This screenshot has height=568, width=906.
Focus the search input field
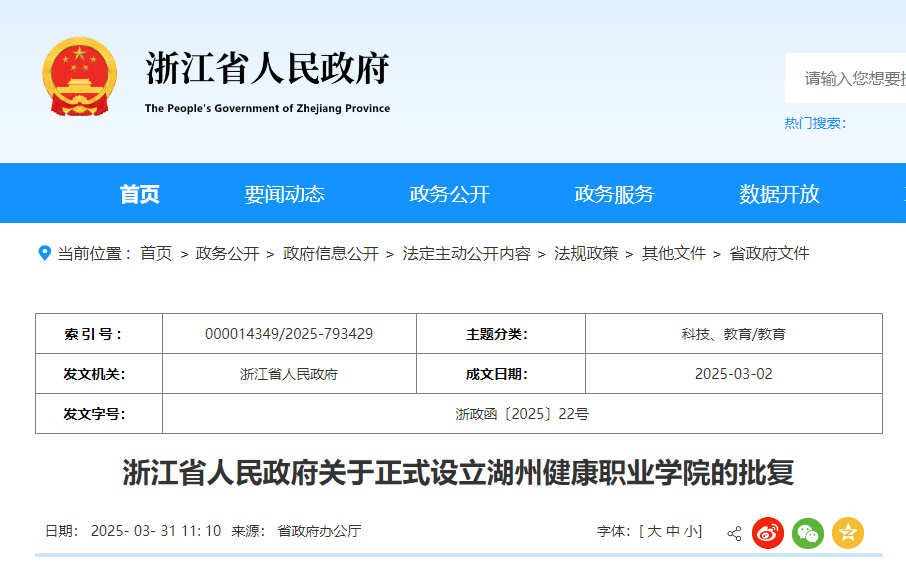pyautogui.click(x=845, y=78)
